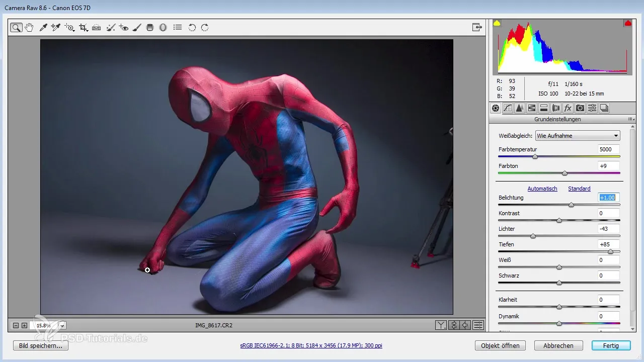644x362 pixels.
Task: Adjust the Belichtung slider handle
Action: (571, 205)
